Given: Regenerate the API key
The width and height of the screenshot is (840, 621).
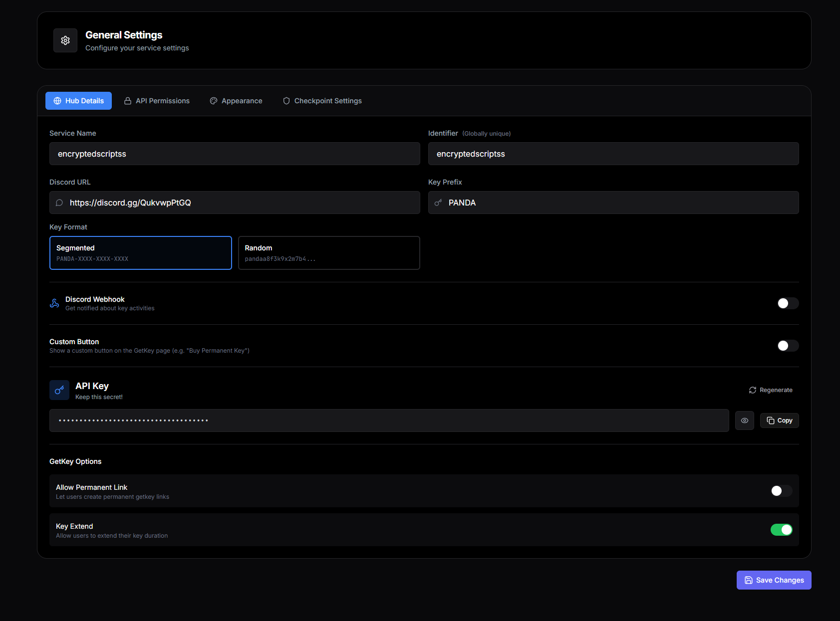Looking at the screenshot, I should coord(771,390).
